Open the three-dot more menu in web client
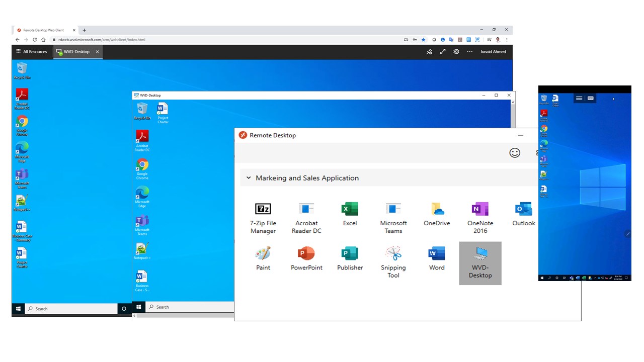This screenshot has height=362, width=644. (x=470, y=52)
